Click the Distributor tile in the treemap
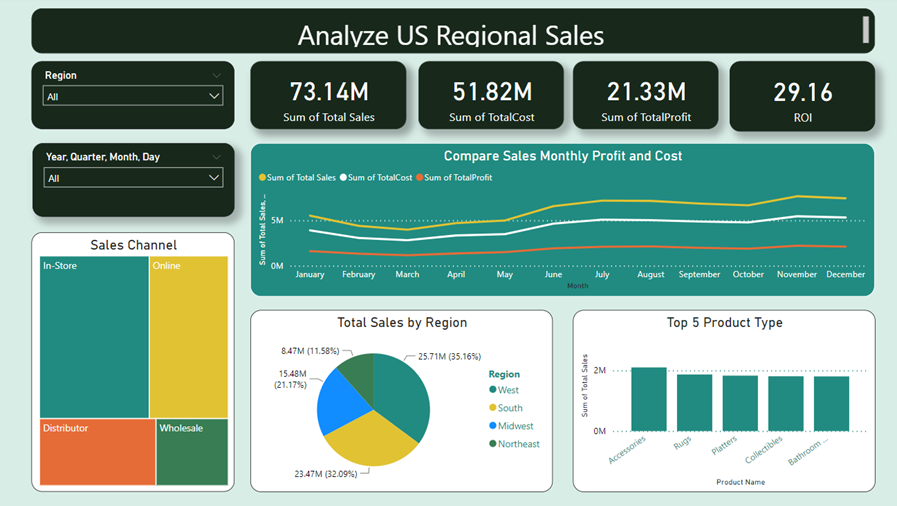Screen dimensions: 897x506 point(97,453)
